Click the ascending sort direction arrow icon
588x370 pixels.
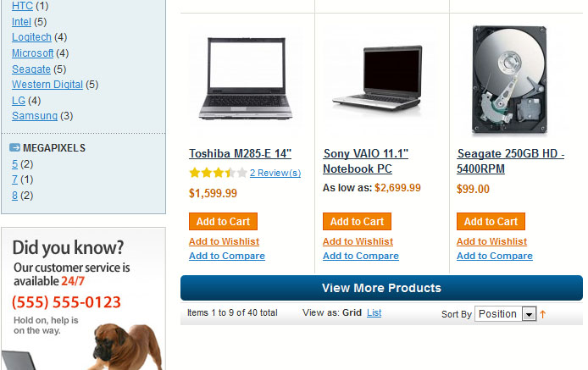click(x=542, y=314)
